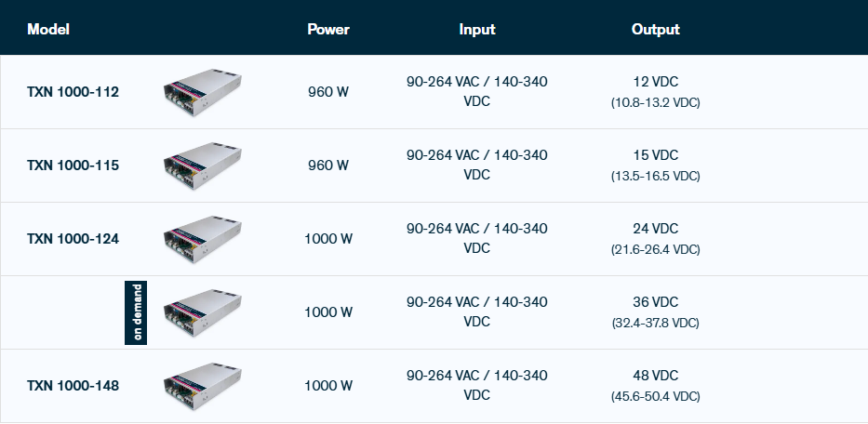868x424 pixels.
Task: Open the 36 VDC model product image
Action: 203,312
